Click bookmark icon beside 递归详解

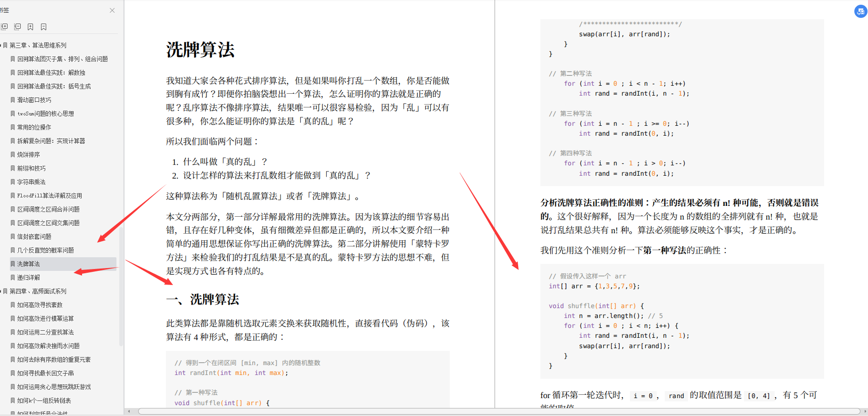13,277
